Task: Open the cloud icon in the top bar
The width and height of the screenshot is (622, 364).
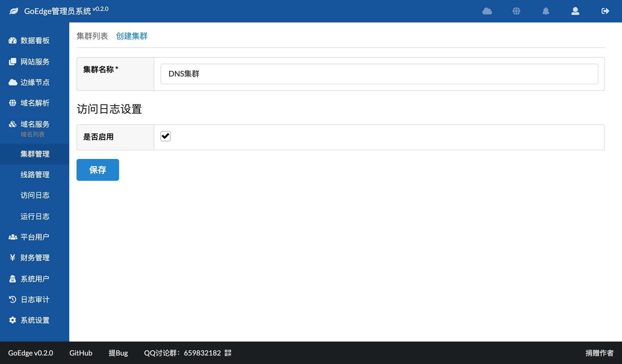Action: coord(487,11)
